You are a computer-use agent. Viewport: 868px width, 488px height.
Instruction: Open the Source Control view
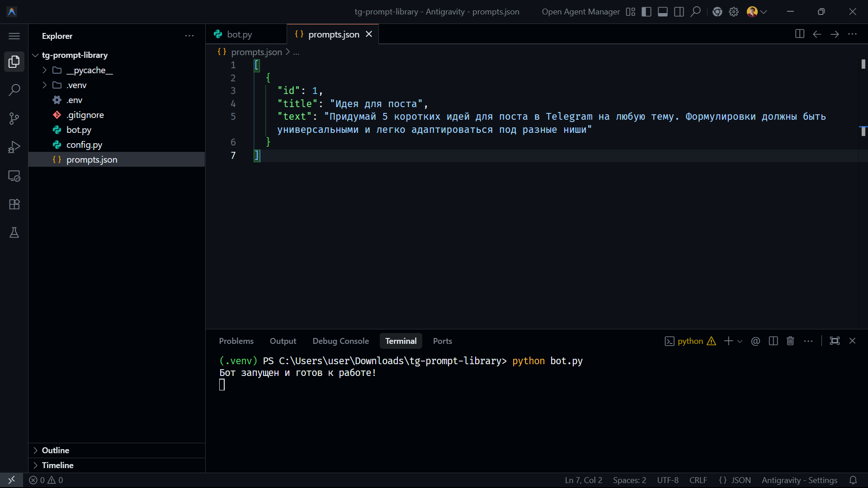tap(14, 118)
